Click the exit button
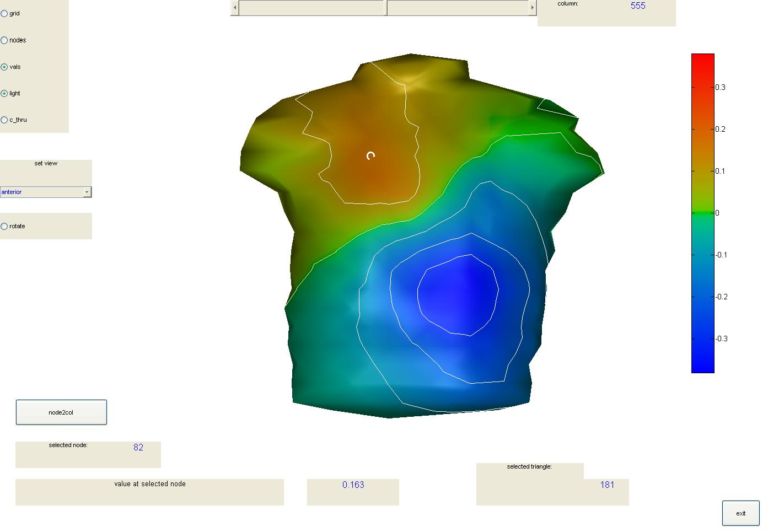768x532 pixels. click(x=740, y=513)
